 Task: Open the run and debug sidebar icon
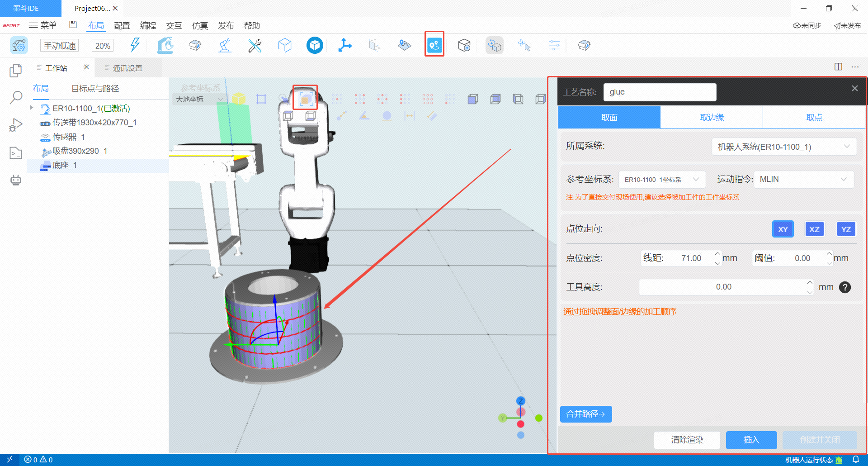(16, 125)
